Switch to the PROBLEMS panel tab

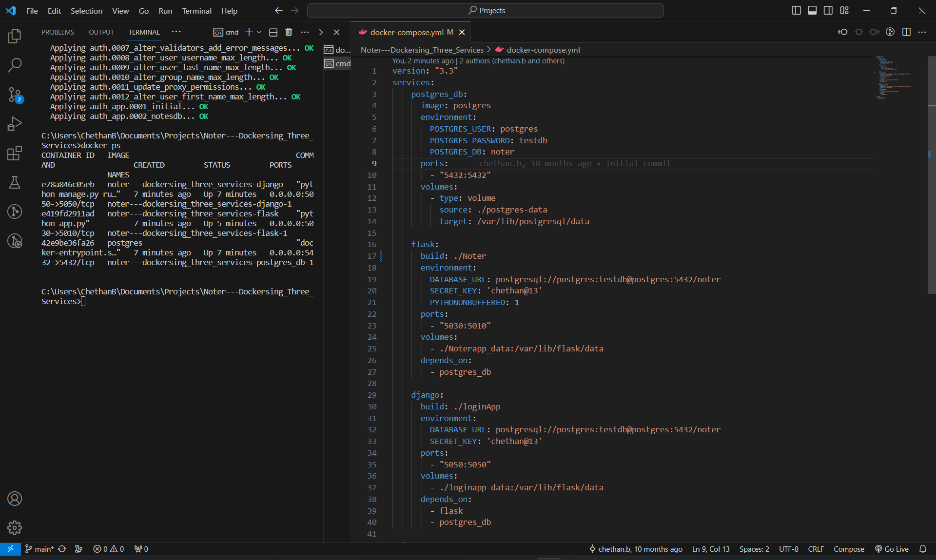click(58, 32)
